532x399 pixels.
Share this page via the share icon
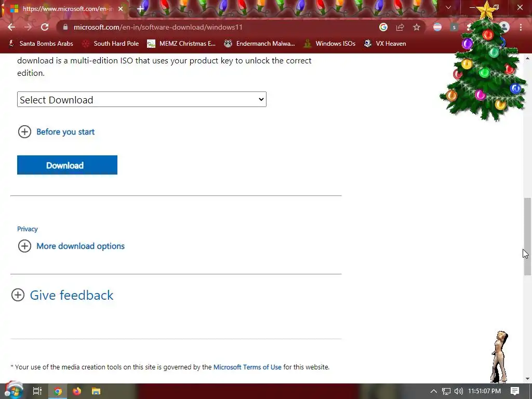[x=400, y=27]
